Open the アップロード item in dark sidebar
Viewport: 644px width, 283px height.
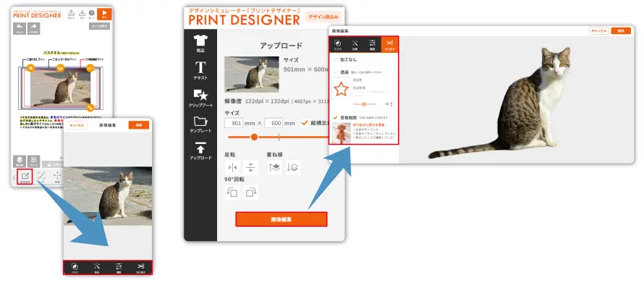pos(200,151)
